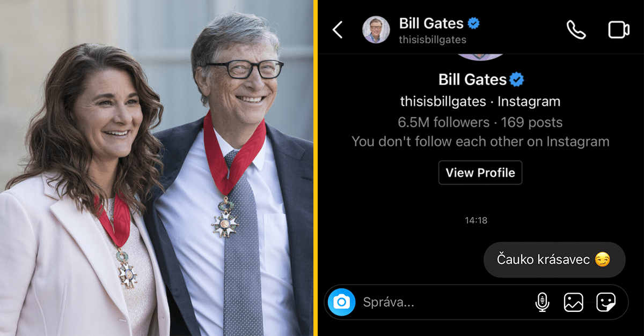Open the small profile avatar in header
Screen dimensions: 644x336
tap(376, 30)
